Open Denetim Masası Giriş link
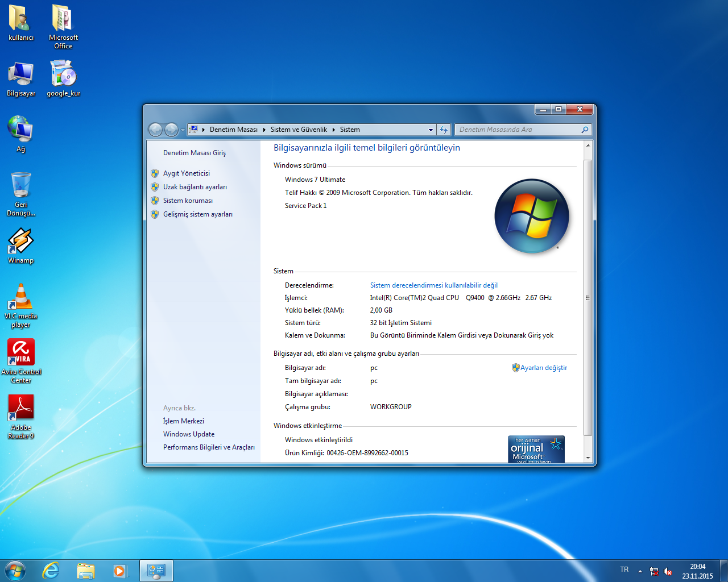The height and width of the screenshot is (582, 728). (x=195, y=153)
